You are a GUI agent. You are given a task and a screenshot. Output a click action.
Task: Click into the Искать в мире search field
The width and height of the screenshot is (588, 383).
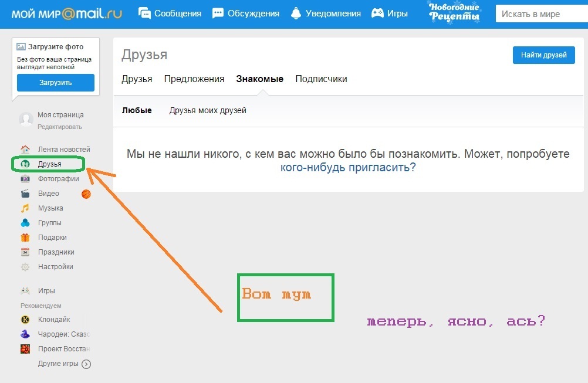(x=540, y=14)
